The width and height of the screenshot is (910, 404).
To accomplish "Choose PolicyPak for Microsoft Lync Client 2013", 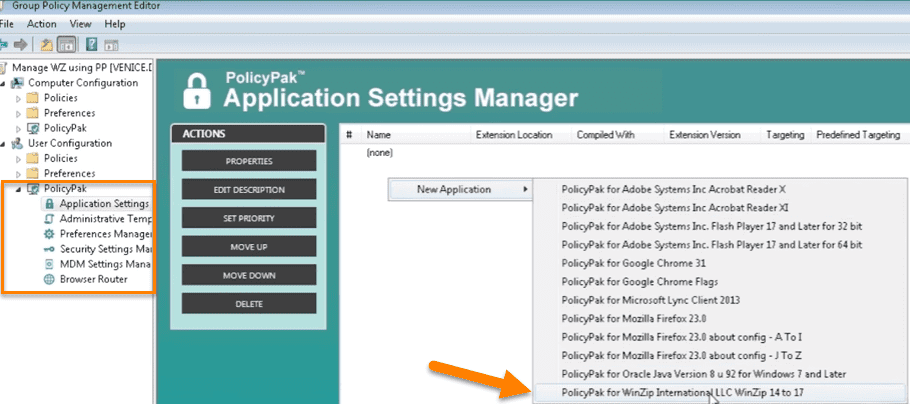I will [718, 300].
